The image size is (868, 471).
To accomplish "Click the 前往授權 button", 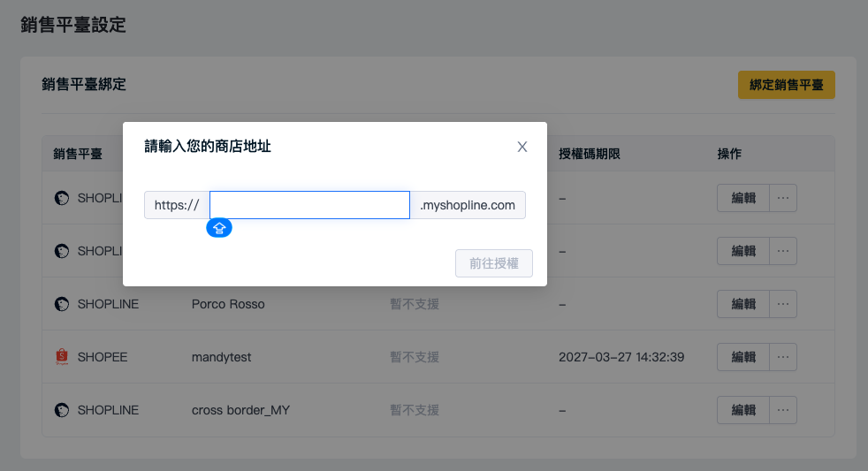I will (494, 263).
